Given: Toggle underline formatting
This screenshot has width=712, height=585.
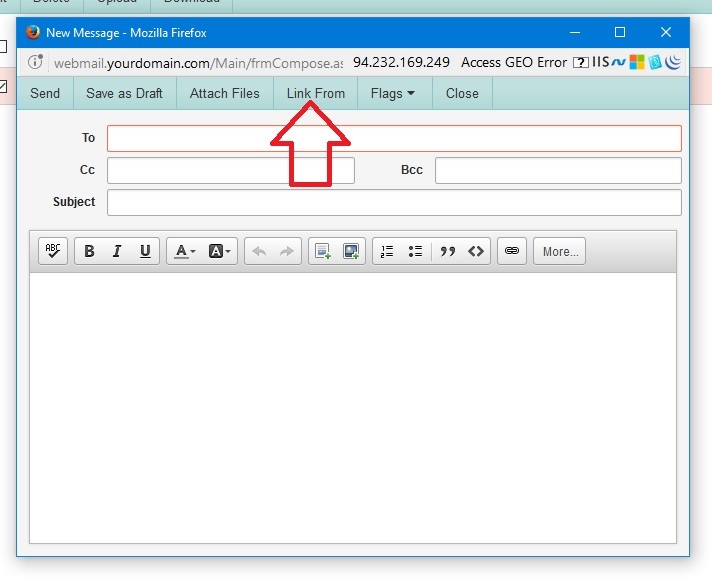Looking at the screenshot, I should tap(145, 251).
